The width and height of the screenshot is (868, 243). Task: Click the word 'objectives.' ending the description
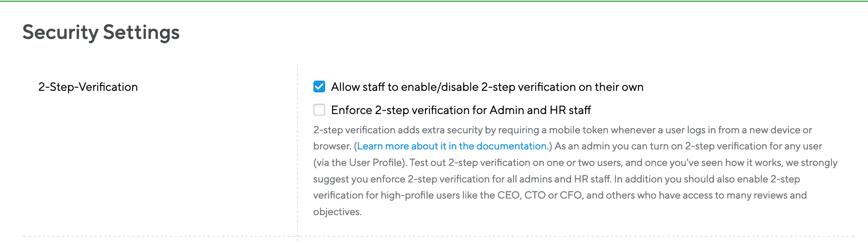point(337,212)
